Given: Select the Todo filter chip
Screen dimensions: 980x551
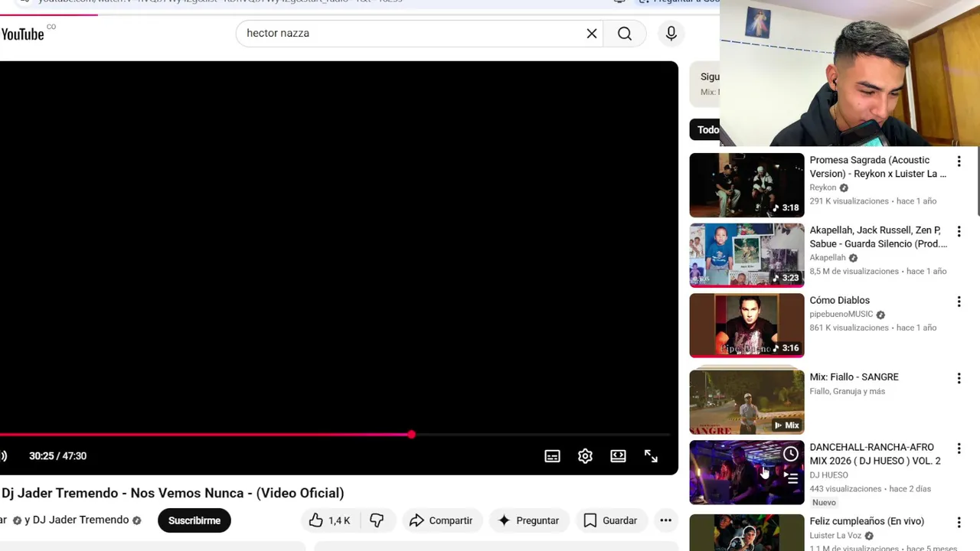Looking at the screenshot, I should pos(705,129).
